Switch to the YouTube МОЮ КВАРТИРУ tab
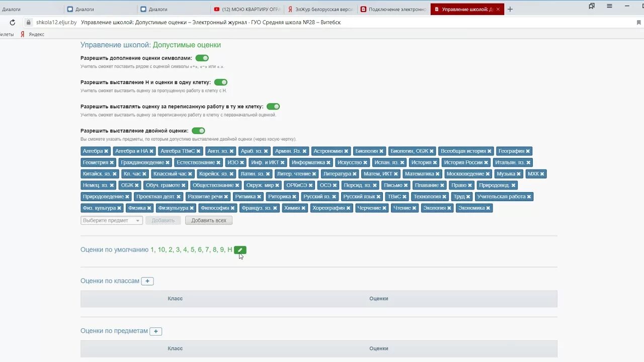This screenshot has height=362, width=644. 248,9
